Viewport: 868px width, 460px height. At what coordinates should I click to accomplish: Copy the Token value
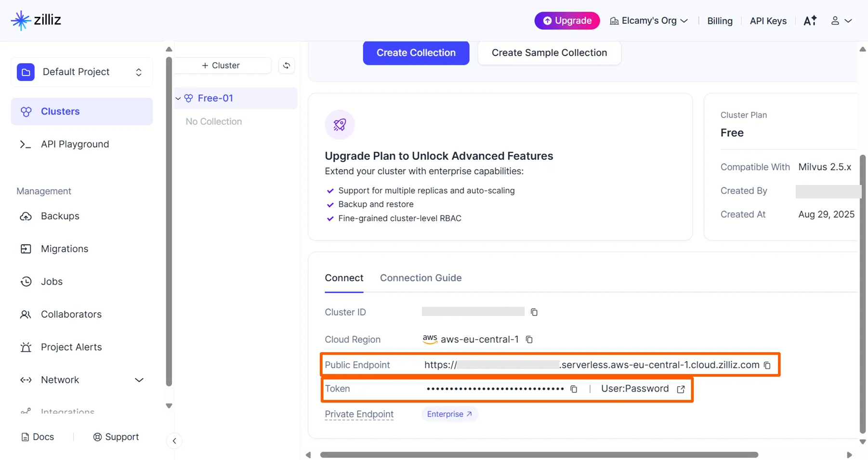click(x=573, y=389)
